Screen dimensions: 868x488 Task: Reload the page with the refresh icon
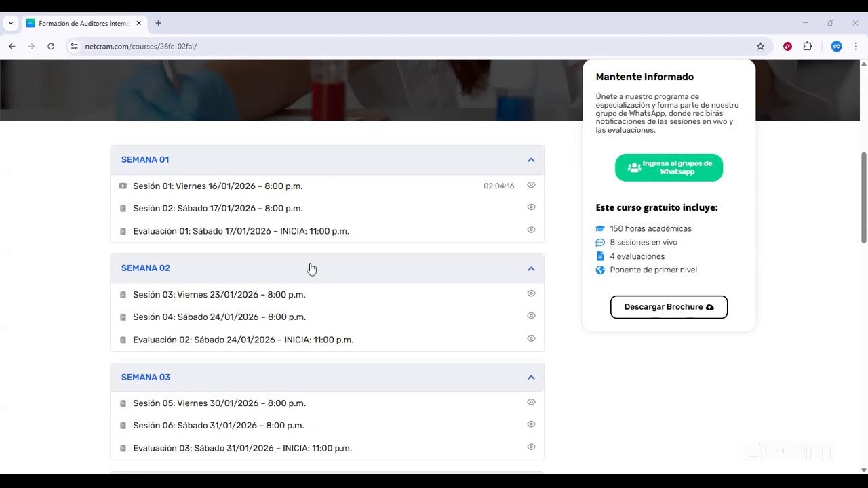(x=51, y=46)
